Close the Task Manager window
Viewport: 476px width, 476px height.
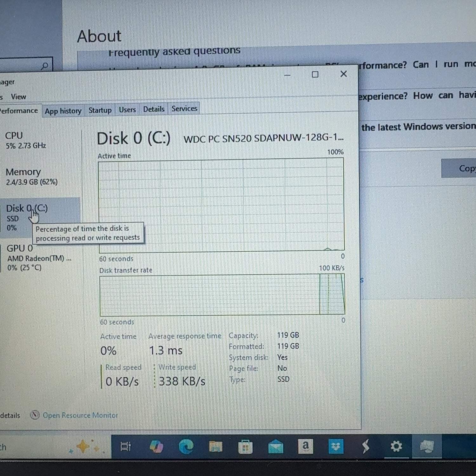click(343, 74)
